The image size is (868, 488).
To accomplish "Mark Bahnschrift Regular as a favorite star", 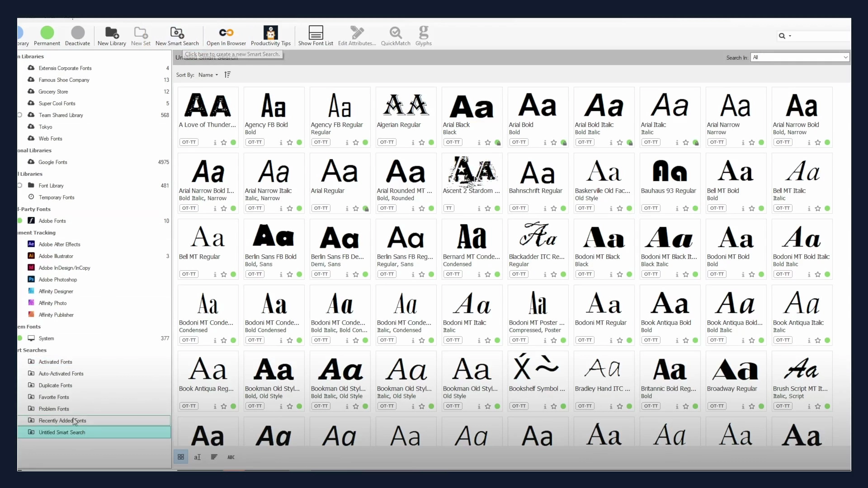I will tap(554, 208).
